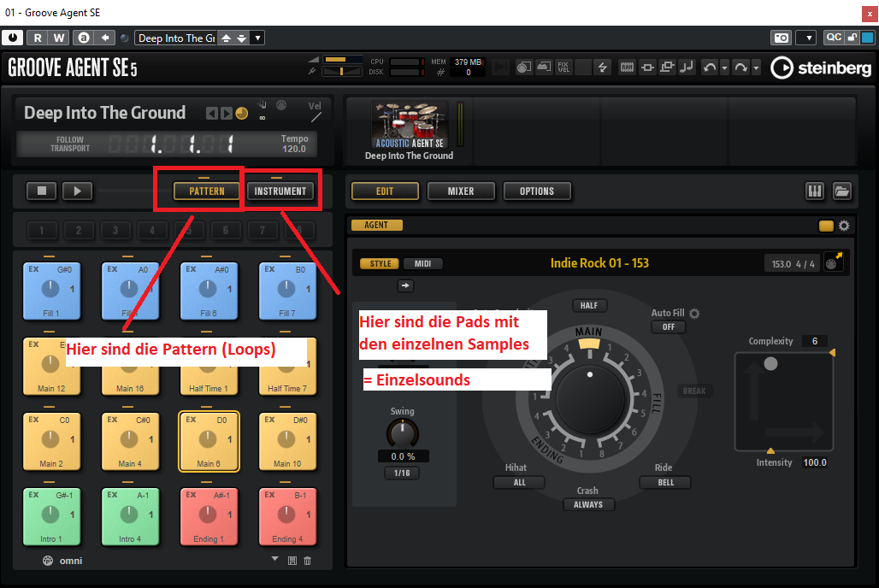Screen dimensions: 879x588
Task: Open the Hihat ALL selector
Action: coord(519,483)
